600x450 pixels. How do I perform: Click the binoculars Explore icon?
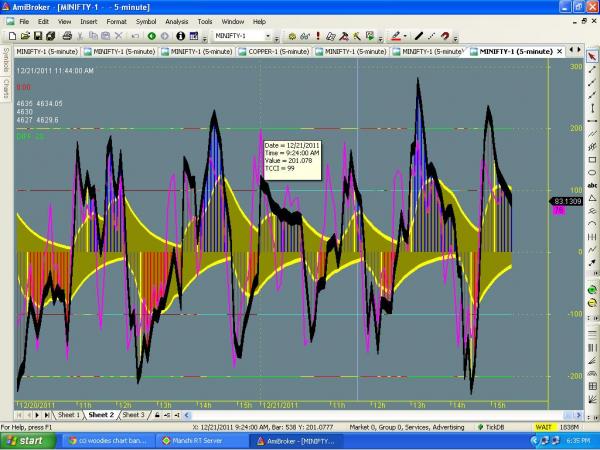305,36
